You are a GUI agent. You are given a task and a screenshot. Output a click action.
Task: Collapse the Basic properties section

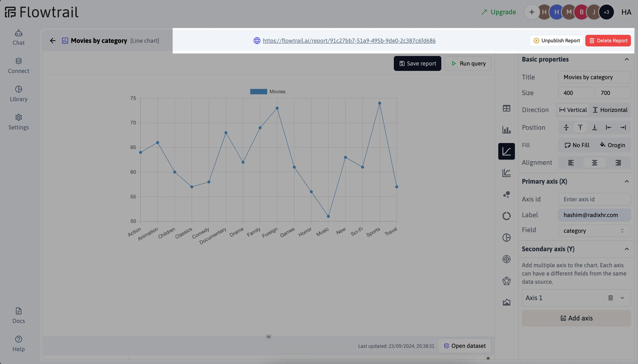[627, 59]
